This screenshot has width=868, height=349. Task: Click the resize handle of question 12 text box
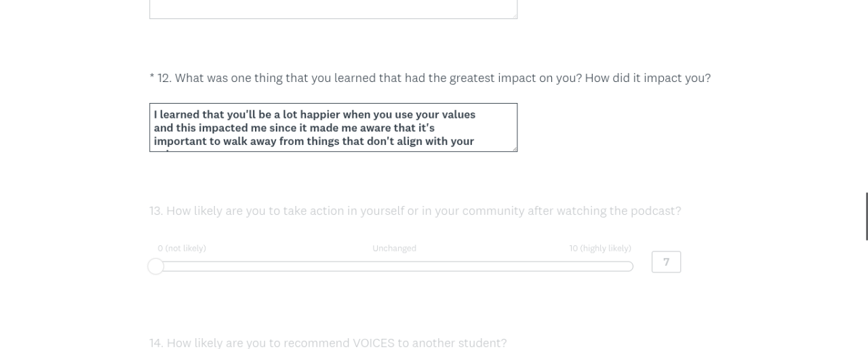click(x=514, y=148)
